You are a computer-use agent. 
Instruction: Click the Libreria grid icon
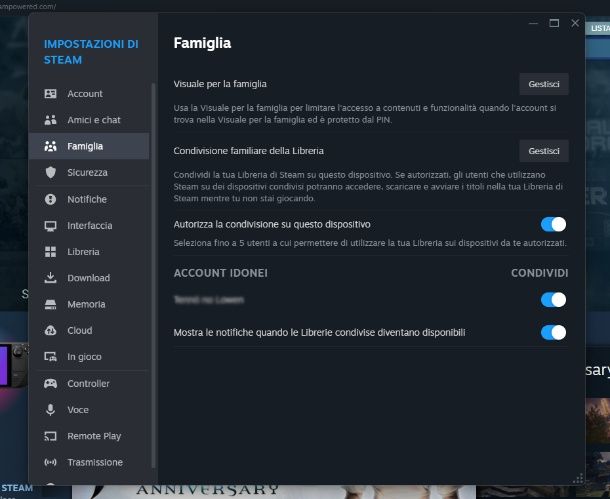(50, 252)
